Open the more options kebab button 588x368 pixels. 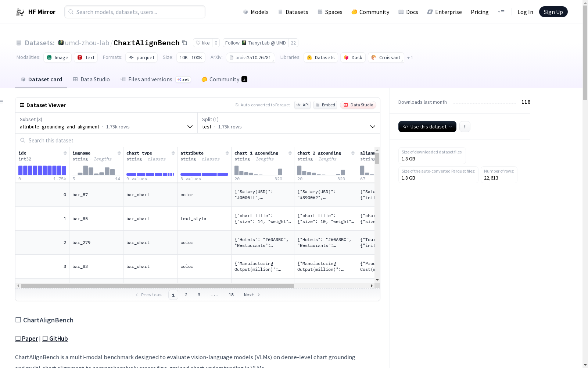(x=465, y=127)
